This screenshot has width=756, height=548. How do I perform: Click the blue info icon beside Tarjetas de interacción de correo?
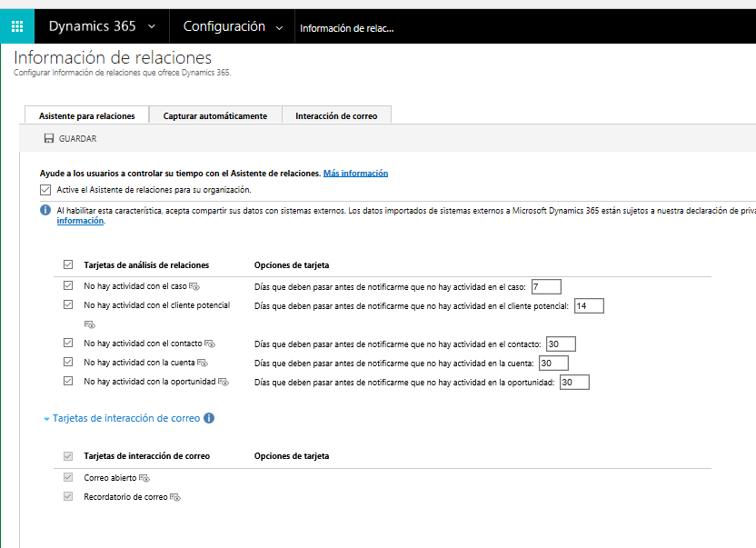[x=209, y=418]
